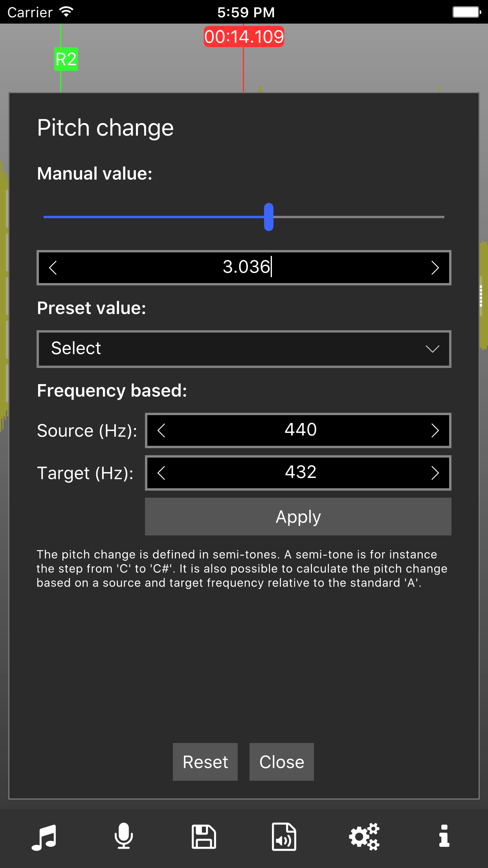This screenshot has width=488, height=868.
Task: Increase the manual value with right arrow
Action: [x=435, y=268]
